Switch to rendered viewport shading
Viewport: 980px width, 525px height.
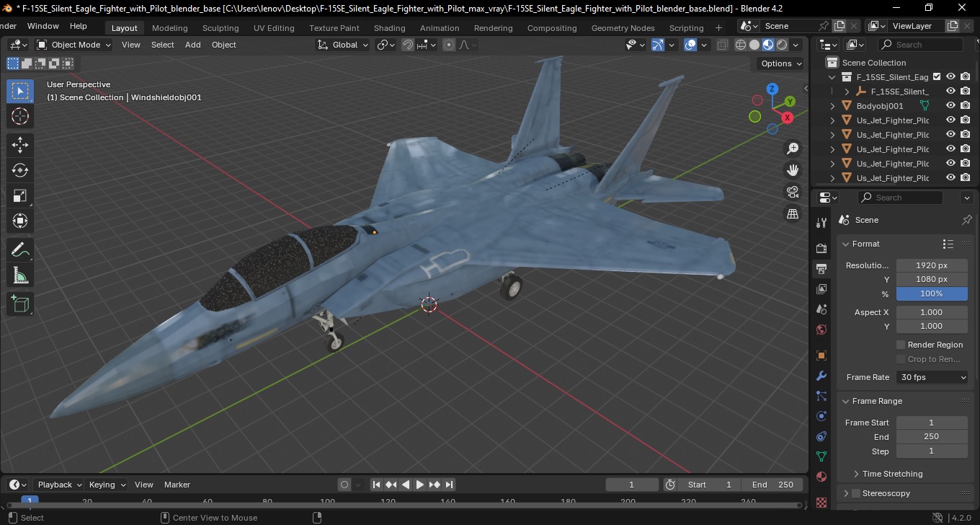(x=782, y=45)
